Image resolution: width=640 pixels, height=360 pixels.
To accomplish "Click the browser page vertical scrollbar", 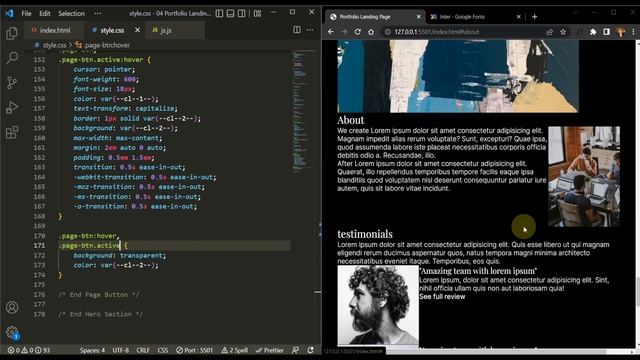I will click(638, 291).
